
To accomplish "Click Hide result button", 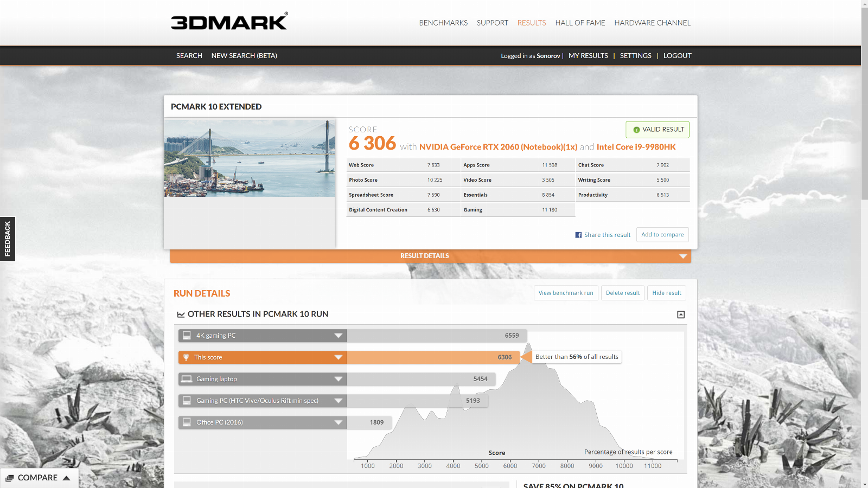I will [x=667, y=293].
